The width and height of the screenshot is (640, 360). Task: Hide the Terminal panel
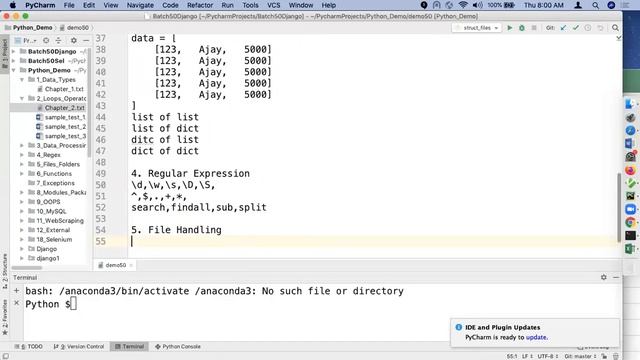click(x=616, y=277)
